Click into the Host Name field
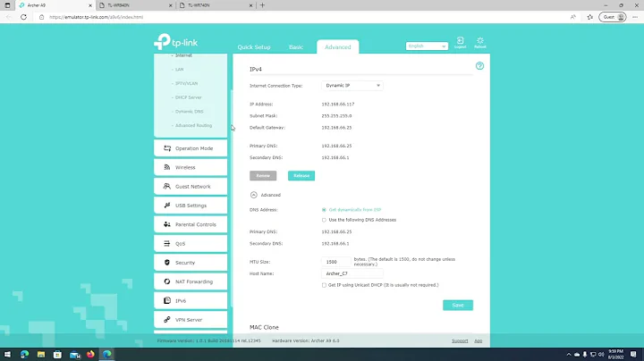 [352, 273]
